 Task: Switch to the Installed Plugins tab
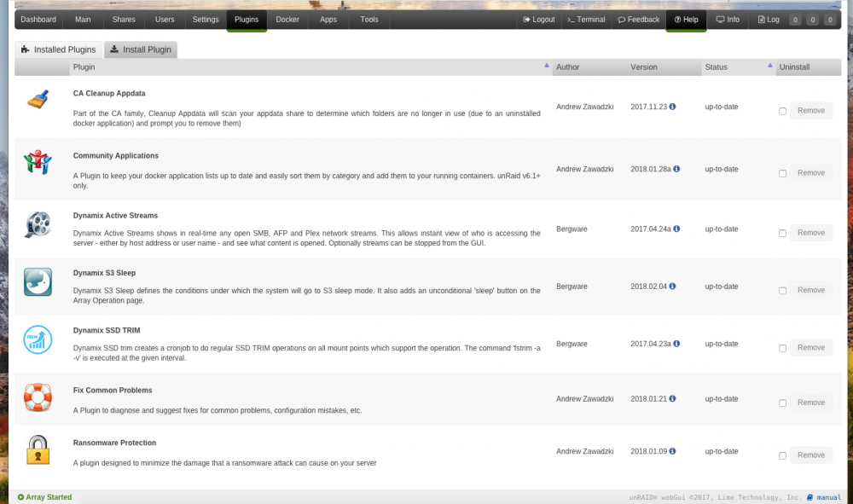(x=58, y=49)
